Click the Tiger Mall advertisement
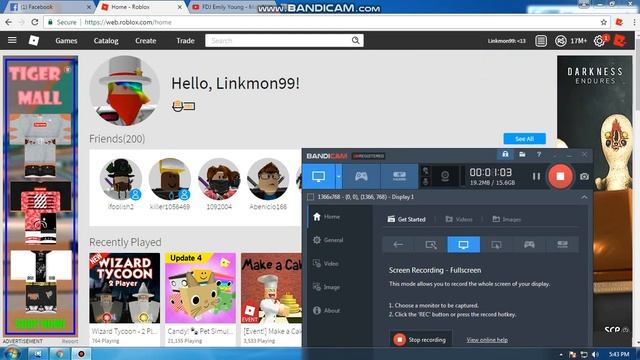 (40, 197)
